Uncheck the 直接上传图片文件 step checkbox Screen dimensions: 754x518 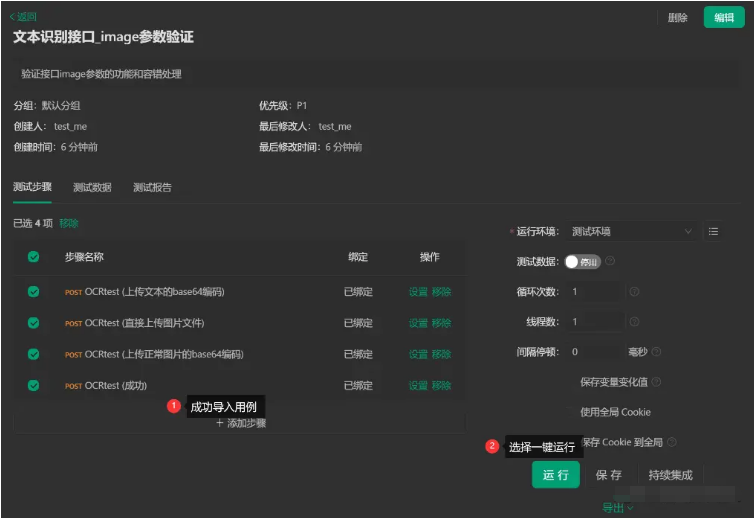[x=33, y=323]
